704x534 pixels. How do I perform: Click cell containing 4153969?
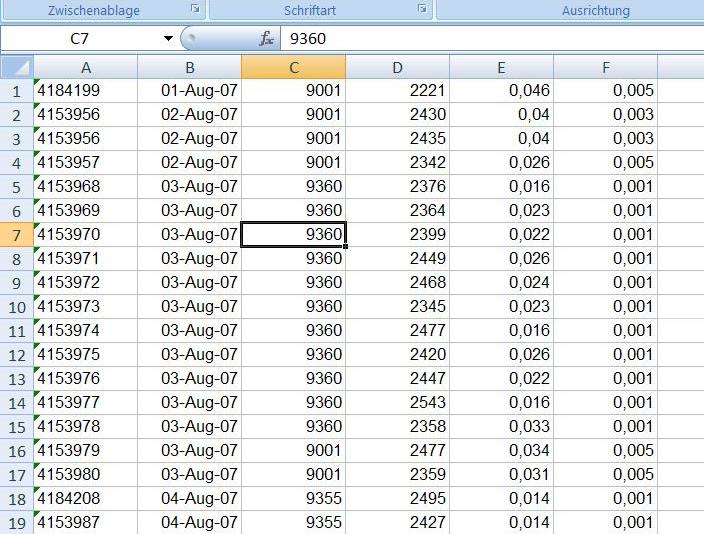coord(86,211)
